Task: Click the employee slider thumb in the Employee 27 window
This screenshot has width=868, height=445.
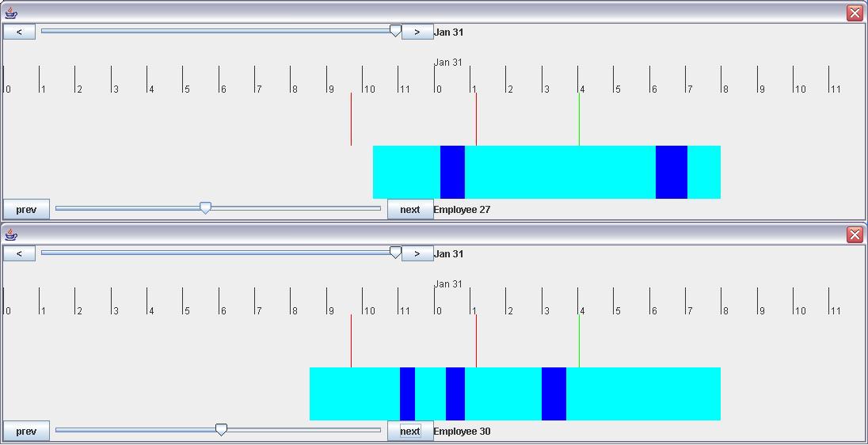Action: (x=205, y=208)
